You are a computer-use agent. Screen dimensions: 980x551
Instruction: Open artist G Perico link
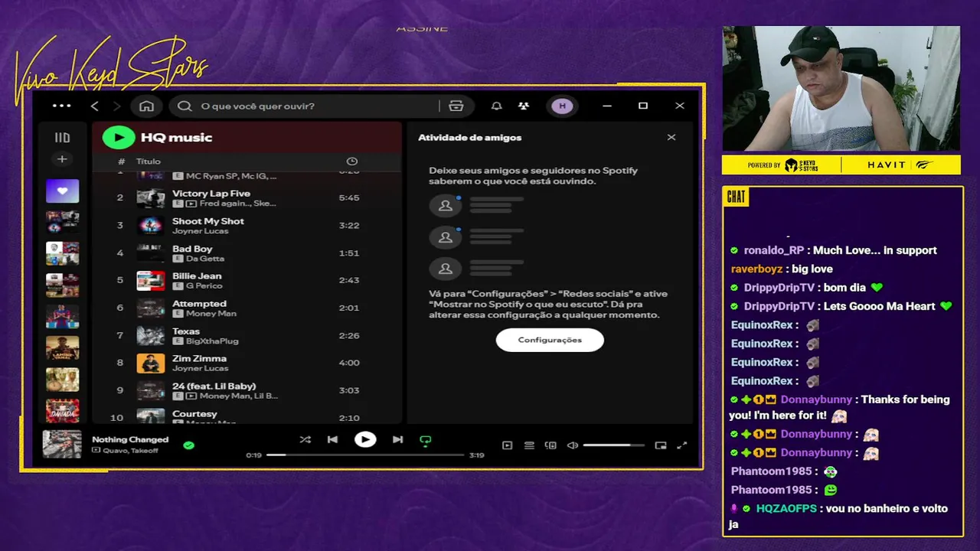[204, 286]
